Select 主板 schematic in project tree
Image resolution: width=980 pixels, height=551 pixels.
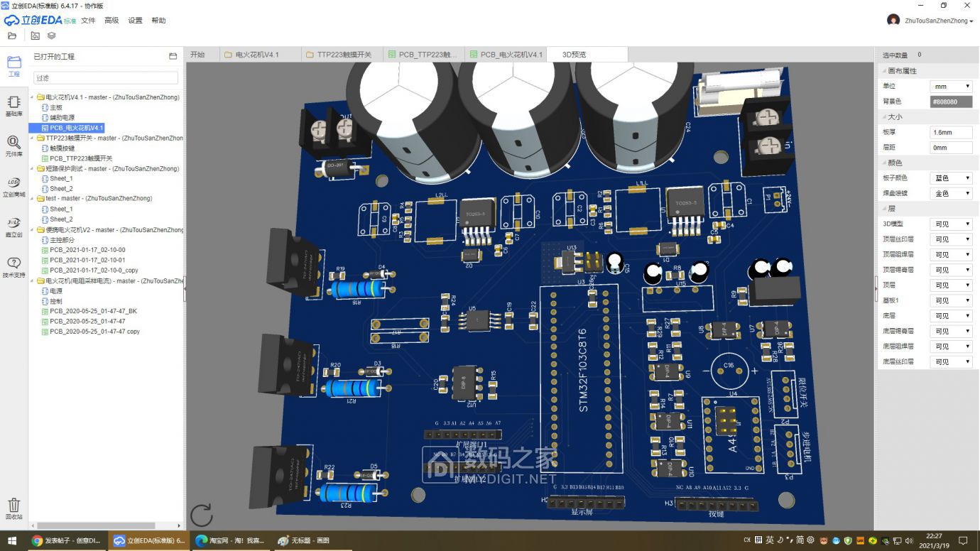[x=56, y=107]
